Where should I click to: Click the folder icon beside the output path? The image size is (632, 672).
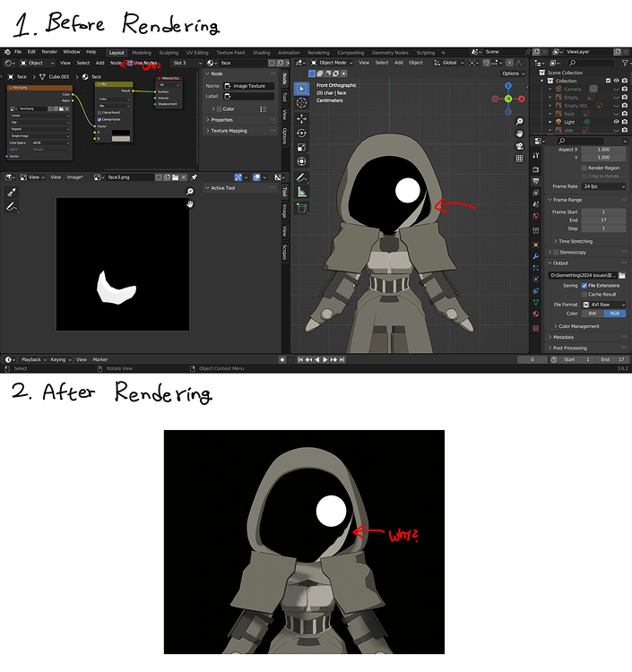tap(622, 275)
